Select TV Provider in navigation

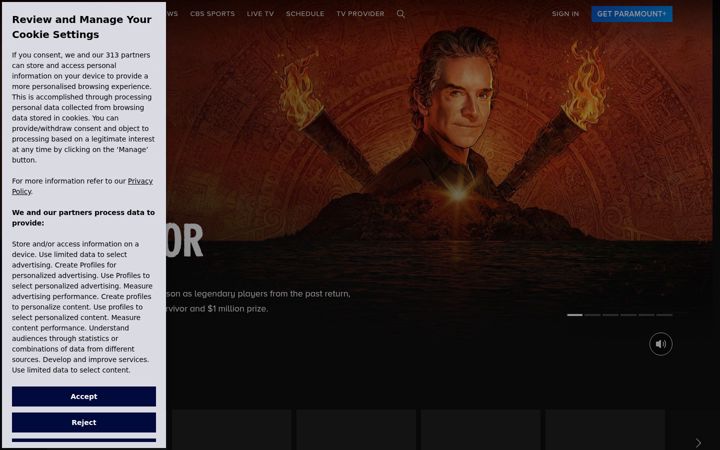point(360,14)
